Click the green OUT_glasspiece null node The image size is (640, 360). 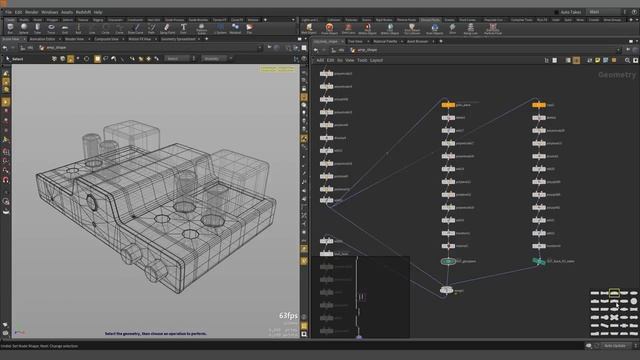coord(448,261)
